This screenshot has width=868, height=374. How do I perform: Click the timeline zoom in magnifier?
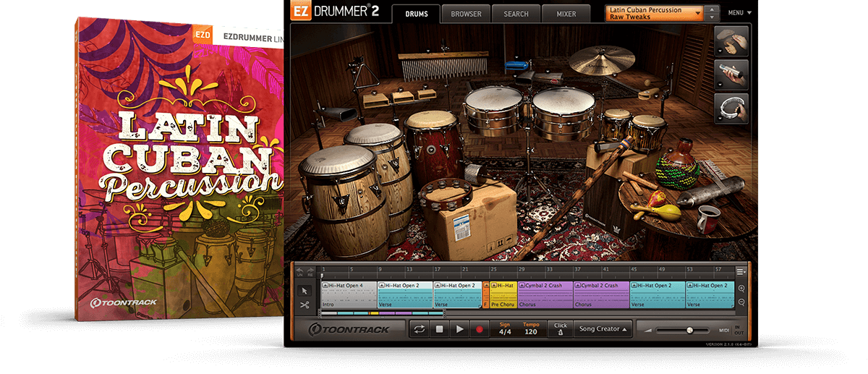741,289
